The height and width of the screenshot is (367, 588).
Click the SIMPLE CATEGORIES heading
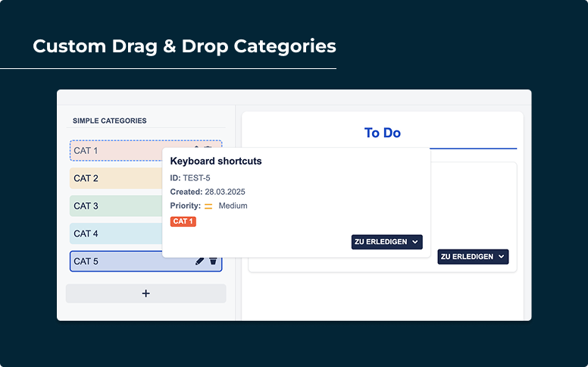[110, 121]
